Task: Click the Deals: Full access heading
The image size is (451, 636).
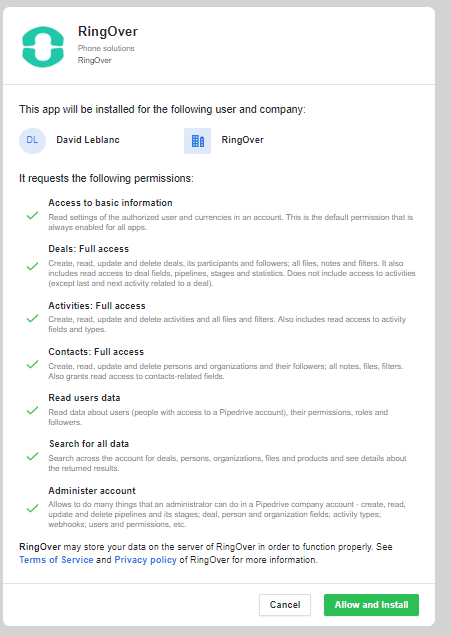Action: (x=89, y=249)
